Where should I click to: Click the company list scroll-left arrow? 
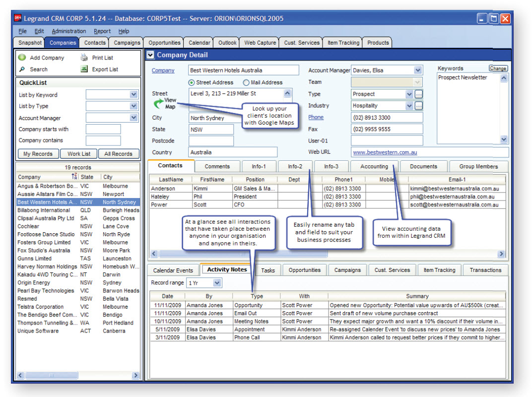[x=20, y=375]
